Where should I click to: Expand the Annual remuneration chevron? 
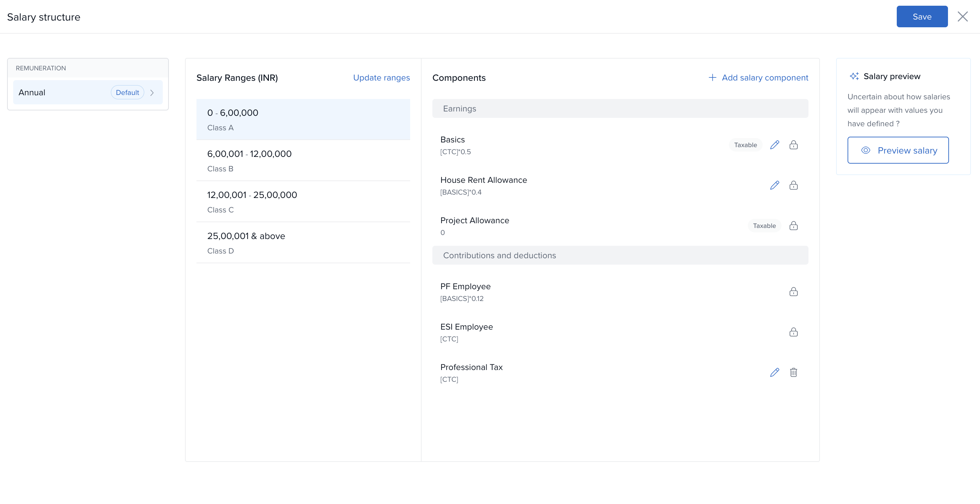152,93
